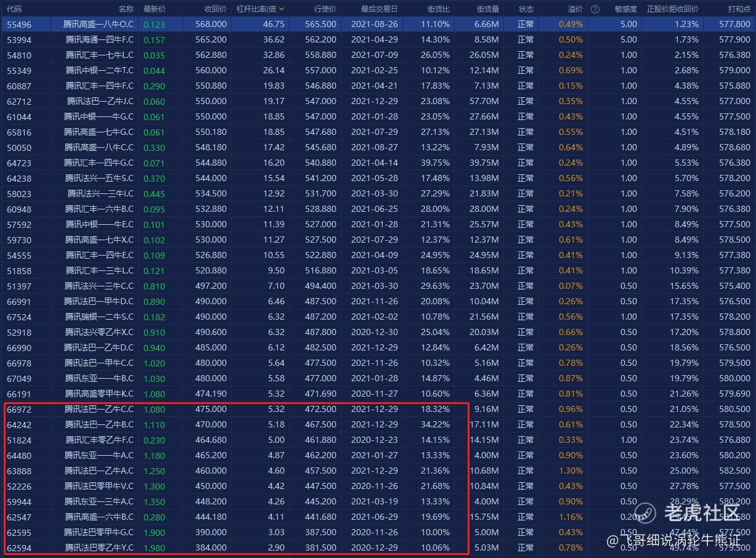Image resolution: width=756 pixels, height=558 pixels.
Task: Click name 腾讯高盛一七牛G.C
Action: pyautogui.click(x=99, y=132)
